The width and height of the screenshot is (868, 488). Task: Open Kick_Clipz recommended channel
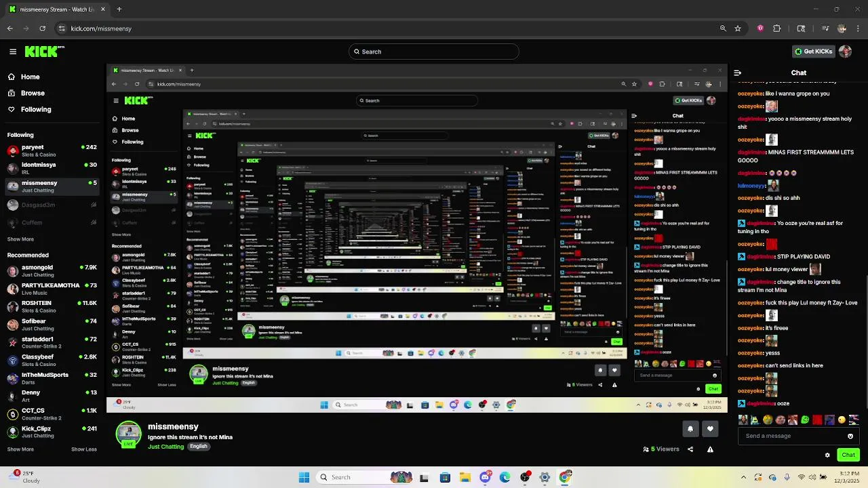point(52,432)
